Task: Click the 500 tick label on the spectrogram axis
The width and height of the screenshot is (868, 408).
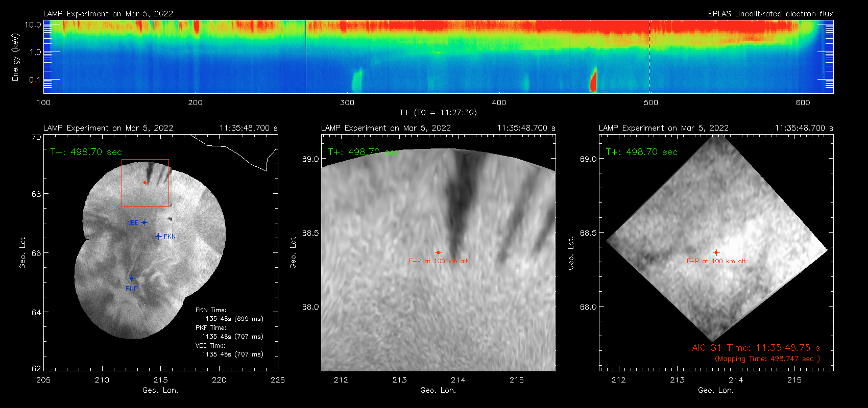Action: 651,103
